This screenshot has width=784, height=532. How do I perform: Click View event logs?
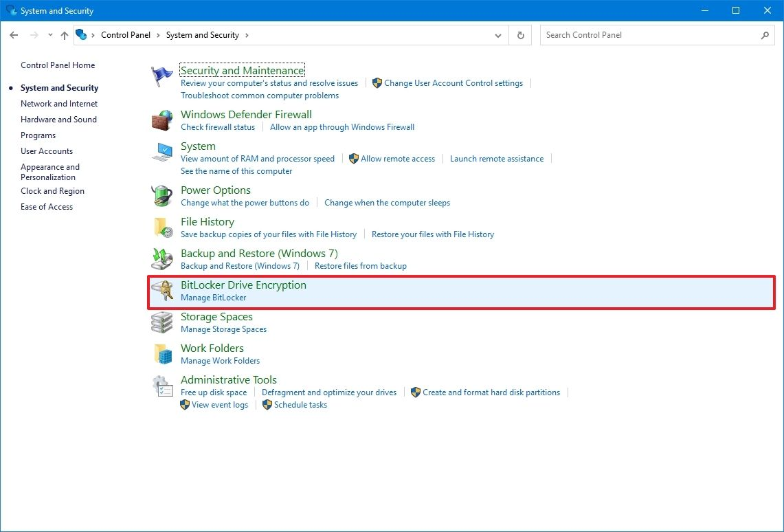pos(219,405)
